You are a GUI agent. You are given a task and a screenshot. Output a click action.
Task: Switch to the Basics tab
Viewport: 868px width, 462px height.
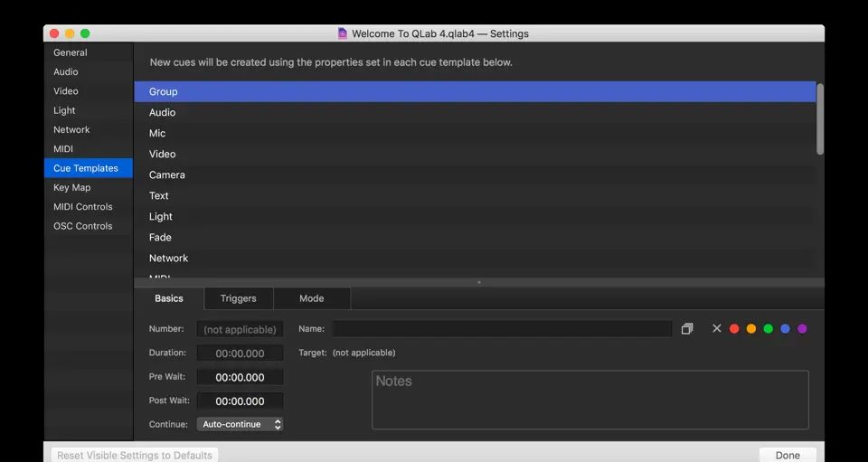coord(169,298)
